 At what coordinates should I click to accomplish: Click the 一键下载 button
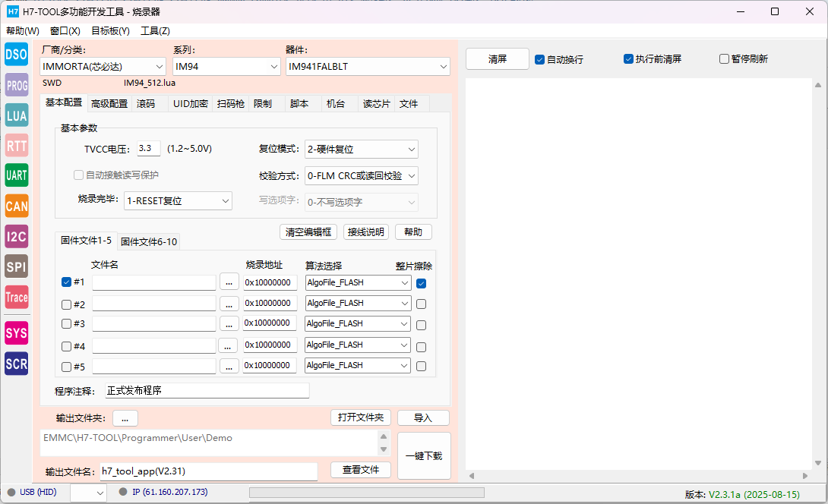[x=424, y=456]
